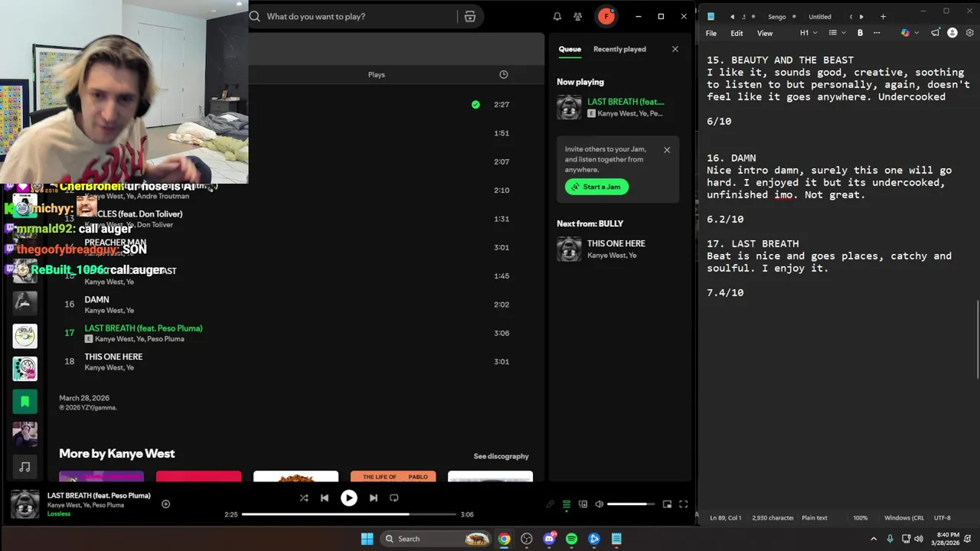The width and height of the screenshot is (980, 551).
Task: Switch to the Untitled tab in Notepad
Action: 820,16
